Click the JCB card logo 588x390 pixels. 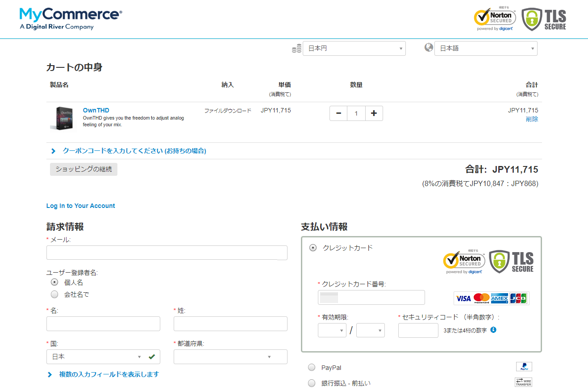click(518, 298)
